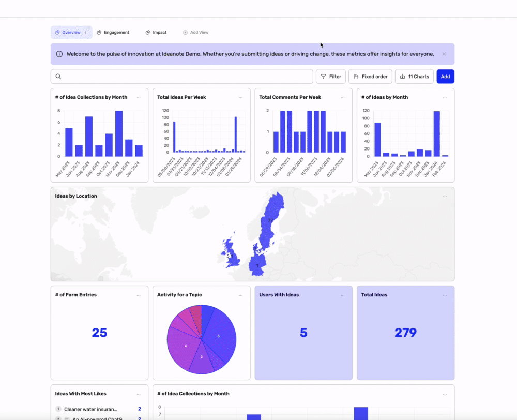517x420 pixels.
Task: Click the info icon in welcome banner
Action: pyautogui.click(x=59, y=54)
